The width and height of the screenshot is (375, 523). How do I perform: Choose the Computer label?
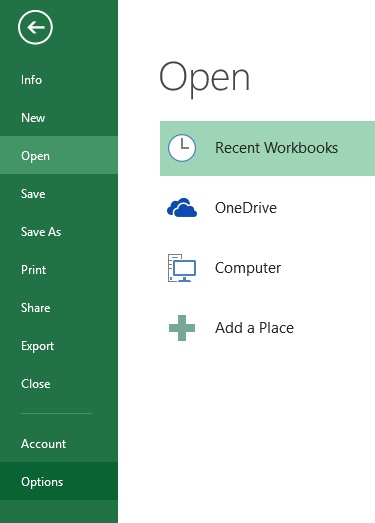[248, 268]
